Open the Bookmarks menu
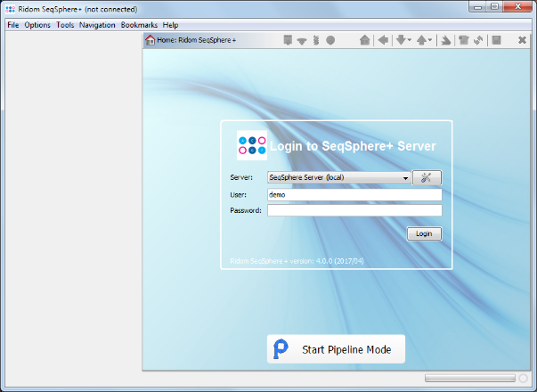The image size is (537, 392). tap(139, 25)
